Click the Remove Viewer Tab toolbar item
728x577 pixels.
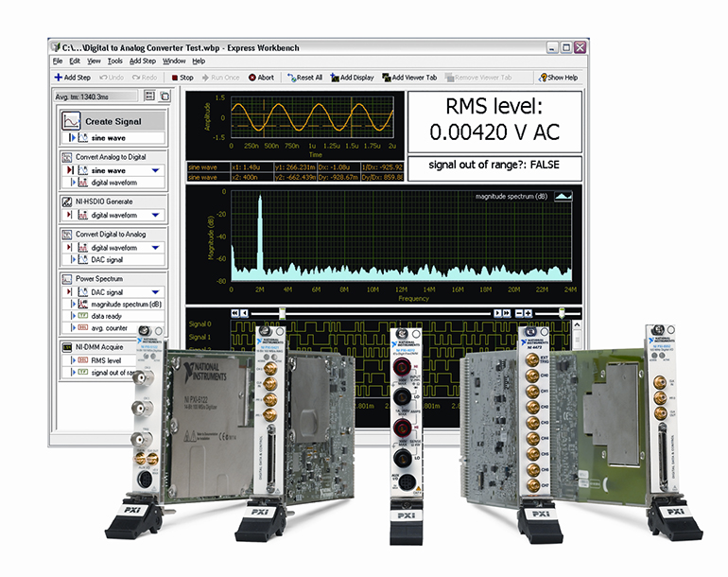[x=478, y=78]
